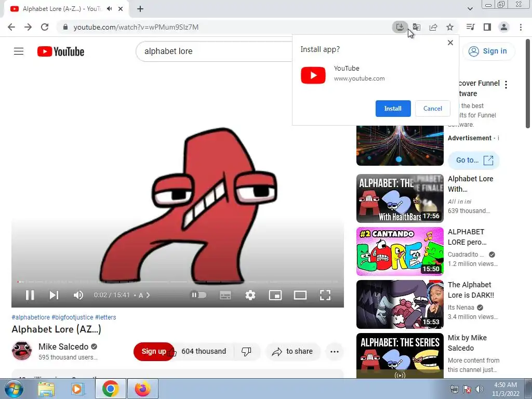Click the share this page icon
Screen dimensions: 532x399
pyautogui.click(x=433, y=27)
